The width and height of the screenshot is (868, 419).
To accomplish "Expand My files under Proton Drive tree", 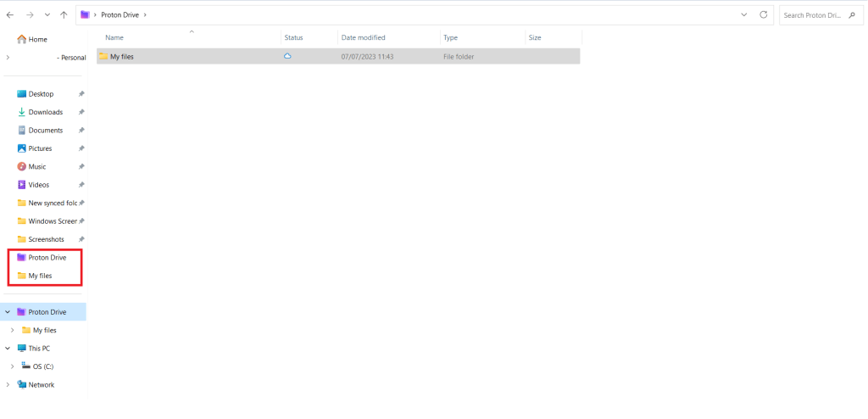I will coord(12,330).
